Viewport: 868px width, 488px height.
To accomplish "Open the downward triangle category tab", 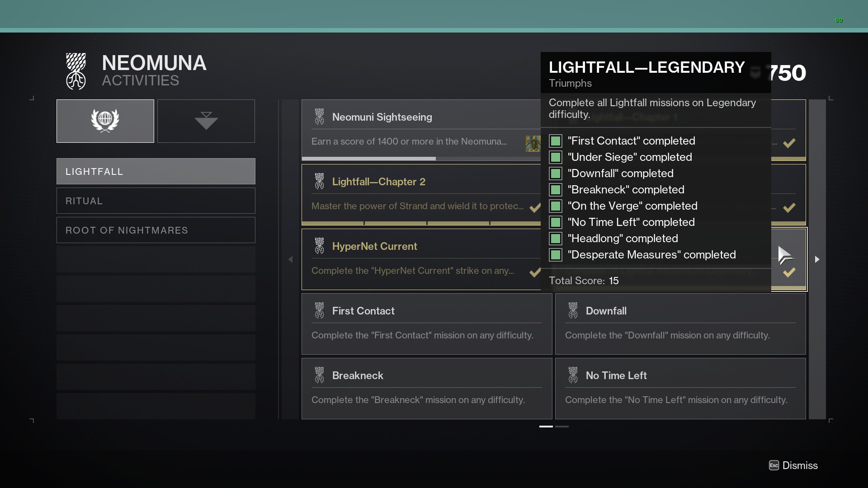I will 206,121.
